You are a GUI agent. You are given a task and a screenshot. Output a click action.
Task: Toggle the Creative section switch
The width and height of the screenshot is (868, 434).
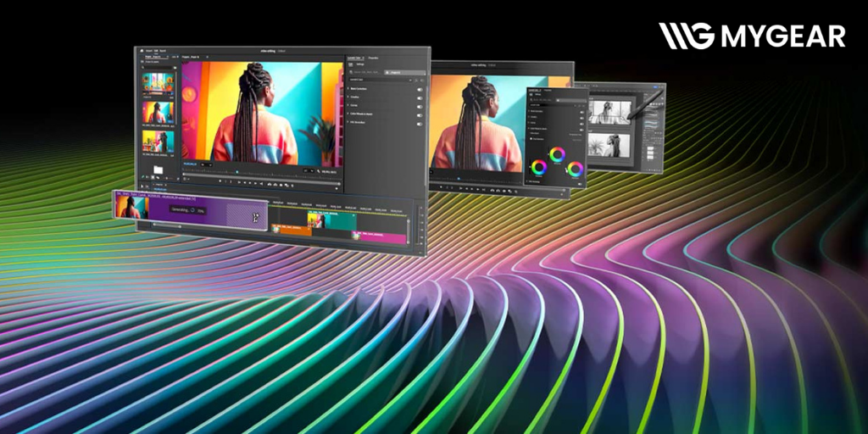pyautogui.click(x=419, y=99)
